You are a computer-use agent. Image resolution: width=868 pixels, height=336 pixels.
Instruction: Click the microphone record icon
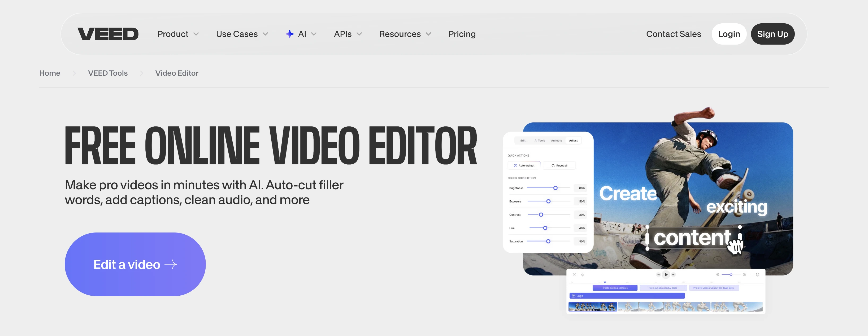pos(583,275)
